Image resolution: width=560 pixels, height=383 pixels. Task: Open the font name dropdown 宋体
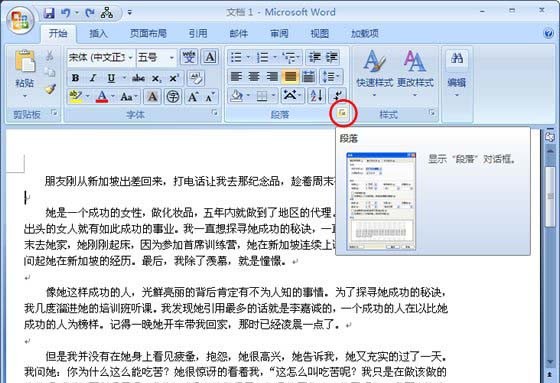pos(101,57)
